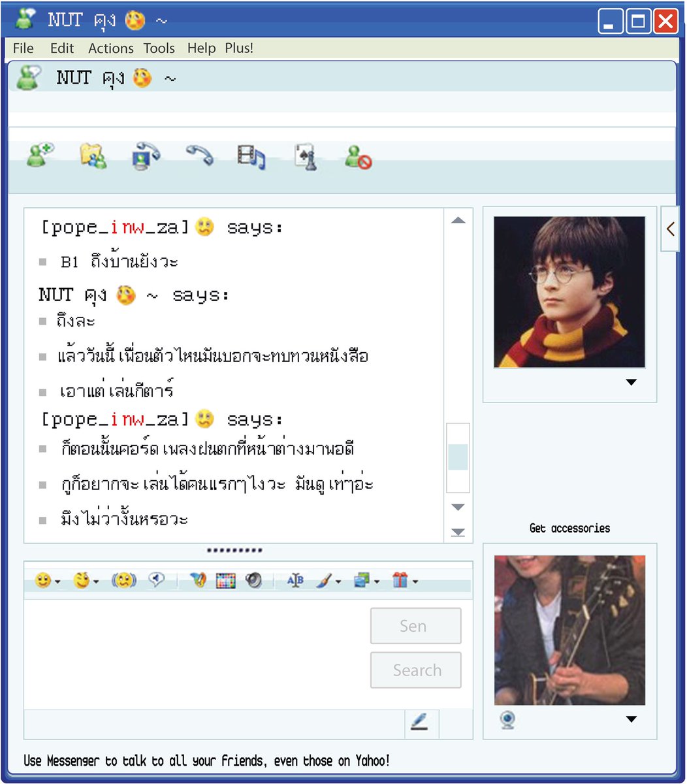Click inside the message typing box
Image resolution: width=687 pixels, height=784 pixels.
[x=196, y=655]
